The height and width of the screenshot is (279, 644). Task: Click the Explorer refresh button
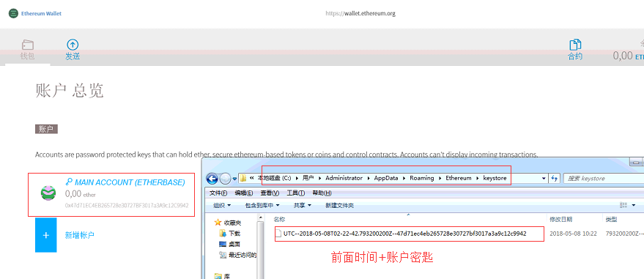[x=555, y=179]
